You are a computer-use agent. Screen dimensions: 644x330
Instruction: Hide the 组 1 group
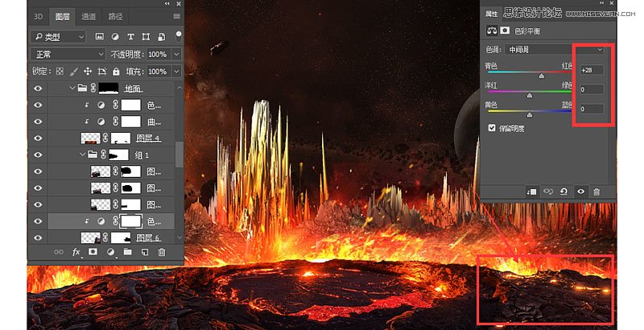tap(38, 155)
